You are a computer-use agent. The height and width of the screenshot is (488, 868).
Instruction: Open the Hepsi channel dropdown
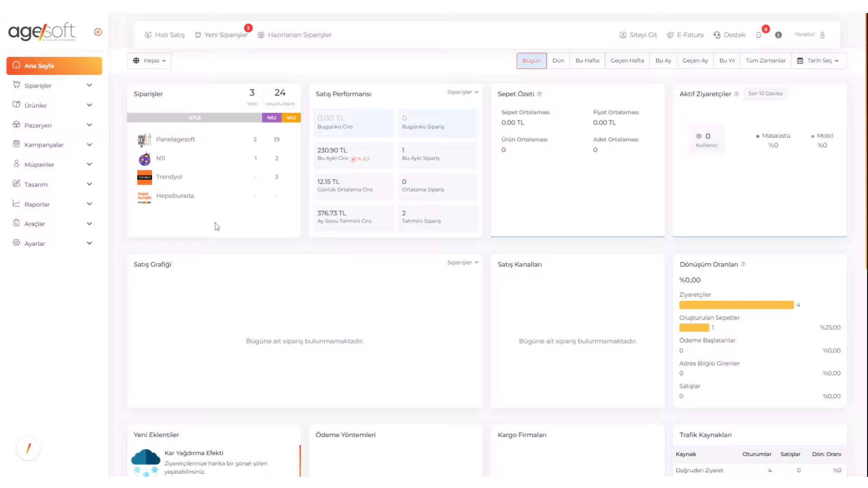point(149,61)
